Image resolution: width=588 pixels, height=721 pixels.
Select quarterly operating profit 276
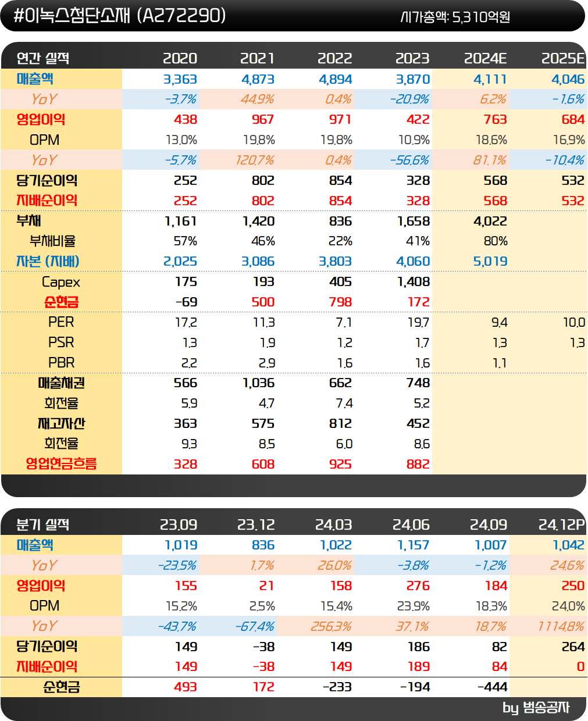pyautogui.click(x=418, y=586)
